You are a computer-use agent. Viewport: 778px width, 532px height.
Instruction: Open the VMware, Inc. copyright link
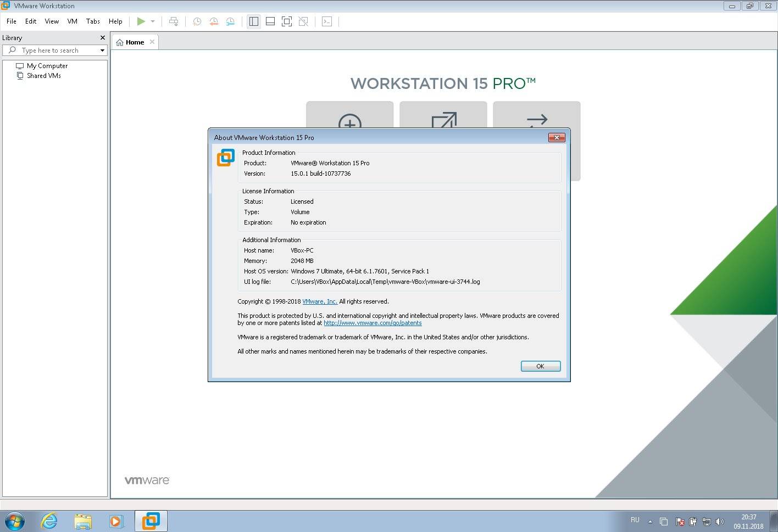click(320, 301)
